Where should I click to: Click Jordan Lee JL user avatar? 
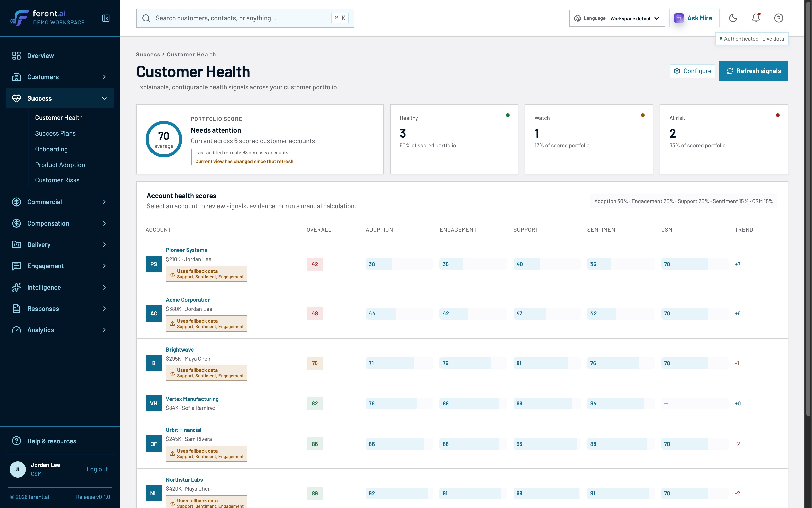tap(18, 469)
